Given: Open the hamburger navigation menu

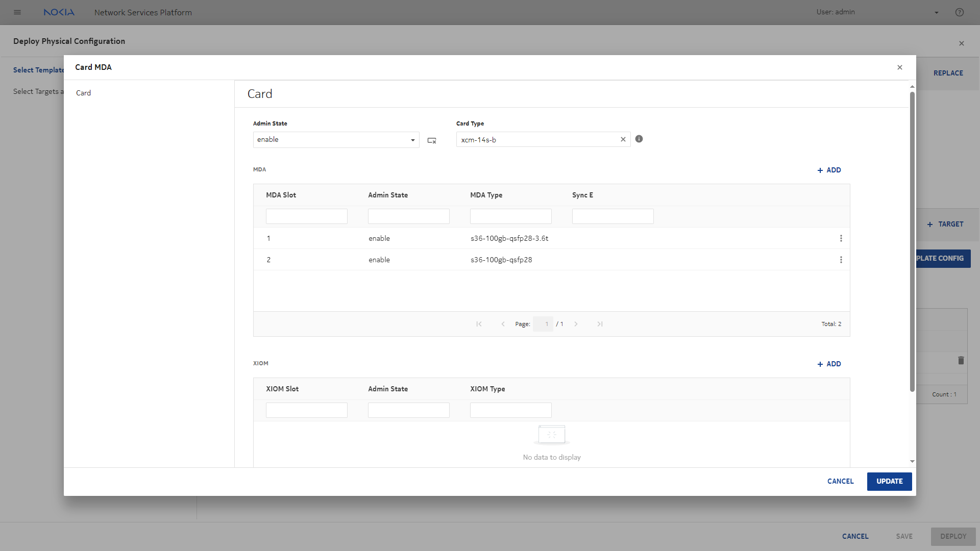Looking at the screenshot, I should tap(17, 12).
